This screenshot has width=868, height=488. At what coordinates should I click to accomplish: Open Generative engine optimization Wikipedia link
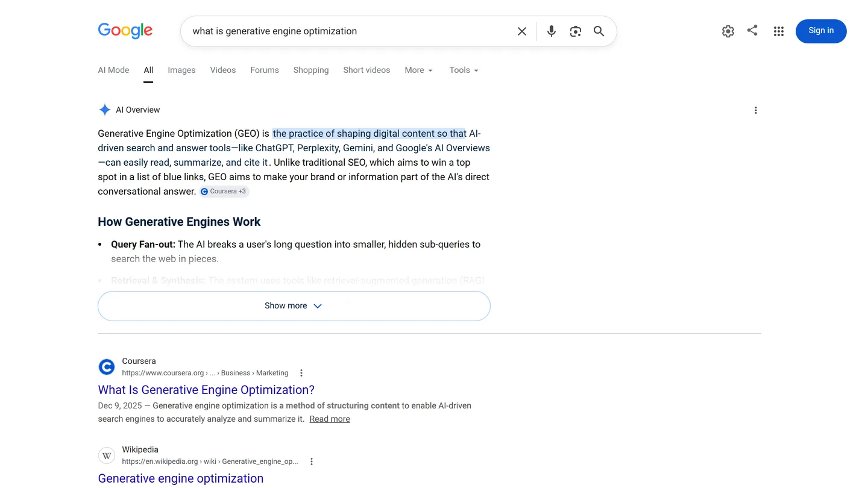point(181,478)
